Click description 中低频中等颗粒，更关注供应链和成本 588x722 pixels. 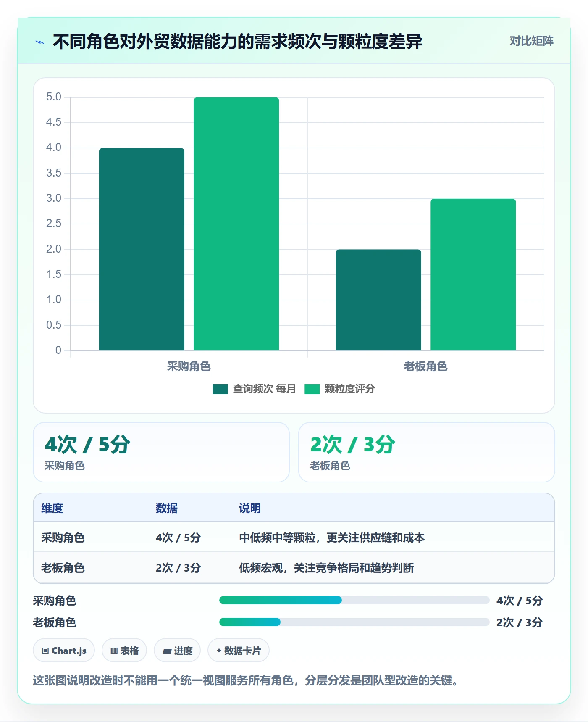(x=332, y=538)
